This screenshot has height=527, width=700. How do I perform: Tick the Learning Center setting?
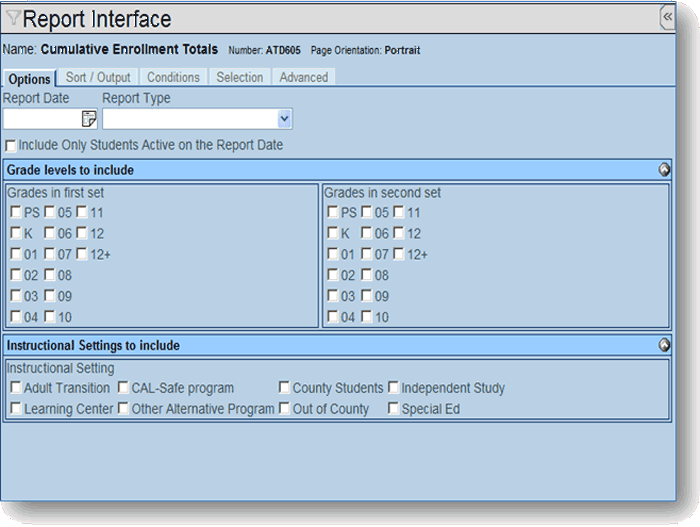16,408
